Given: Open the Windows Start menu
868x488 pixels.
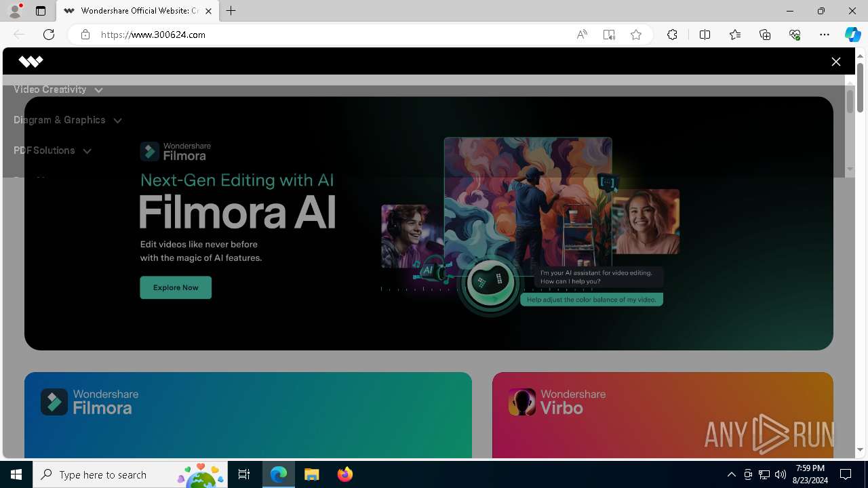Looking at the screenshot, I should point(16,474).
